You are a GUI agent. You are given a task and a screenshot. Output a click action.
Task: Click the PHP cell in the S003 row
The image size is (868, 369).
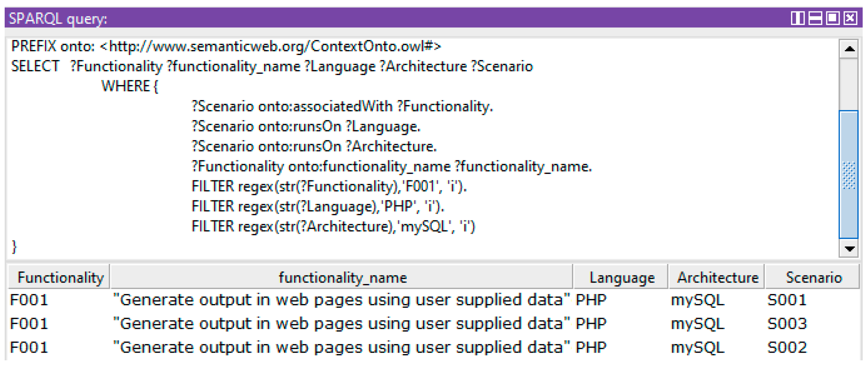591,324
